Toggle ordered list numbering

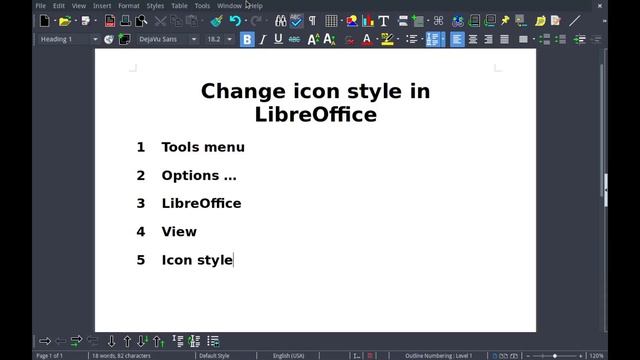(x=432, y=39)
